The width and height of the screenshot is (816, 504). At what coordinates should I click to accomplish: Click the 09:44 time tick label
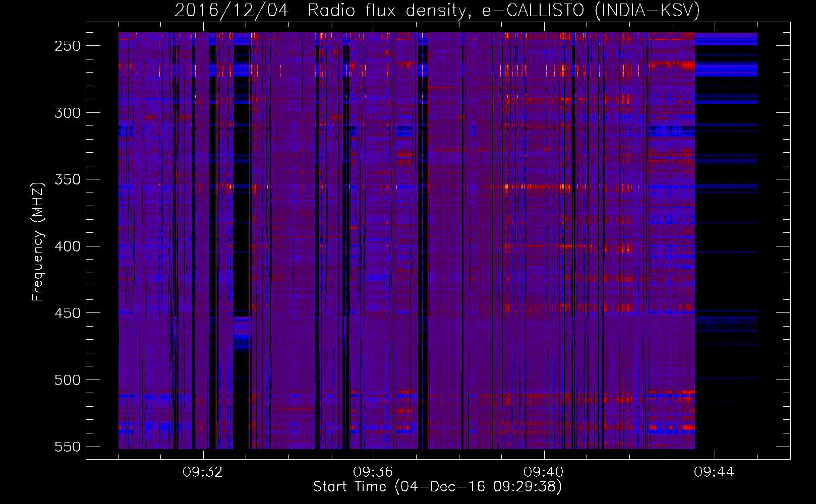coord(714,472)
